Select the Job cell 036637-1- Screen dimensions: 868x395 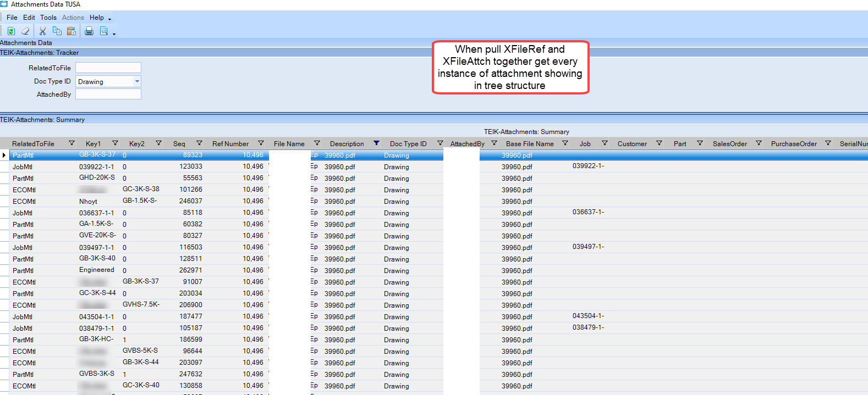589,212
